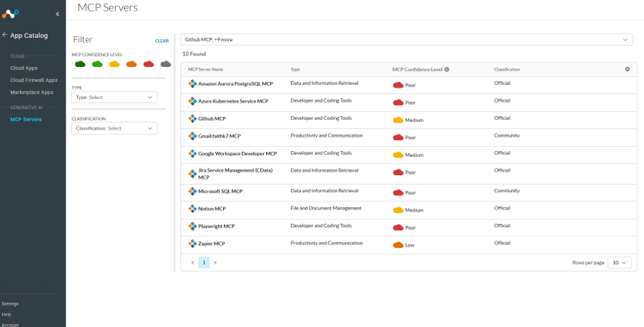Viewport: 644px width, 327px height.
Task: Click Gmail faithk7 MCP server name
Action: tap(220, 136)
